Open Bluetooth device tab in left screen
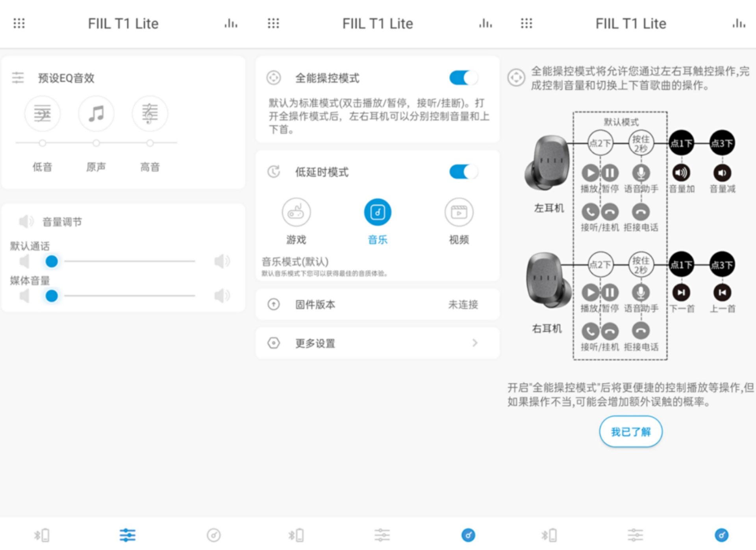756x550 pixels. pyautogui.click(x=42, y=535)
